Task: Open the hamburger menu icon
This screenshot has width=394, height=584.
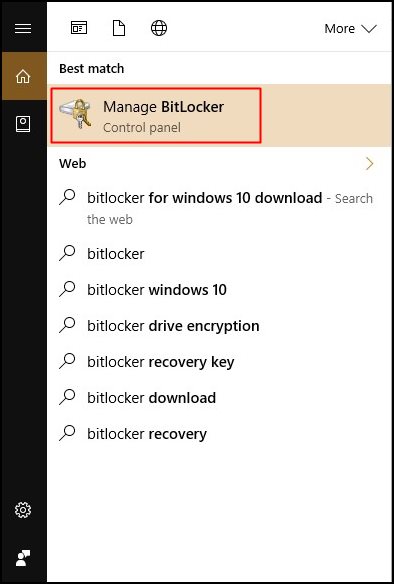Action: (x=23, y=29)
